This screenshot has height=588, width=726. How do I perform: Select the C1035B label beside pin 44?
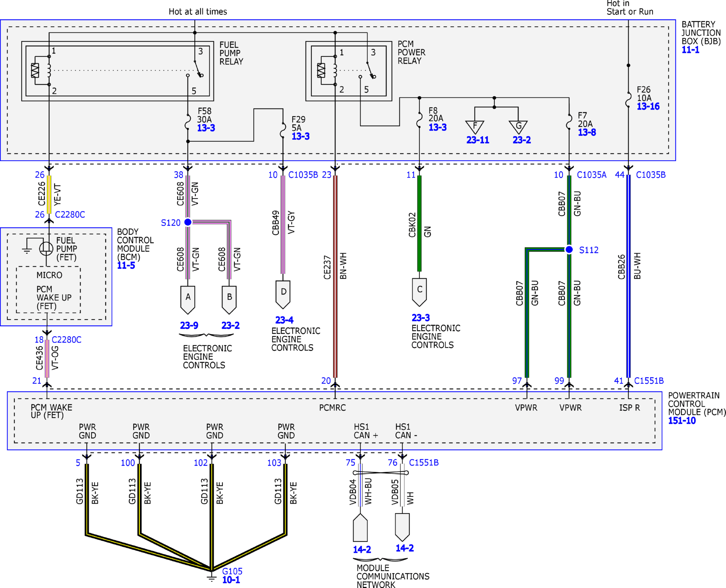tap(651, 175)
